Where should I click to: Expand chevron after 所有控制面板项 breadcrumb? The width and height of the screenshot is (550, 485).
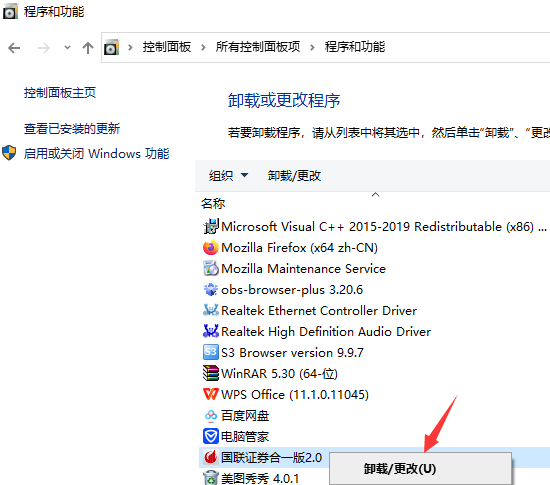312,47
